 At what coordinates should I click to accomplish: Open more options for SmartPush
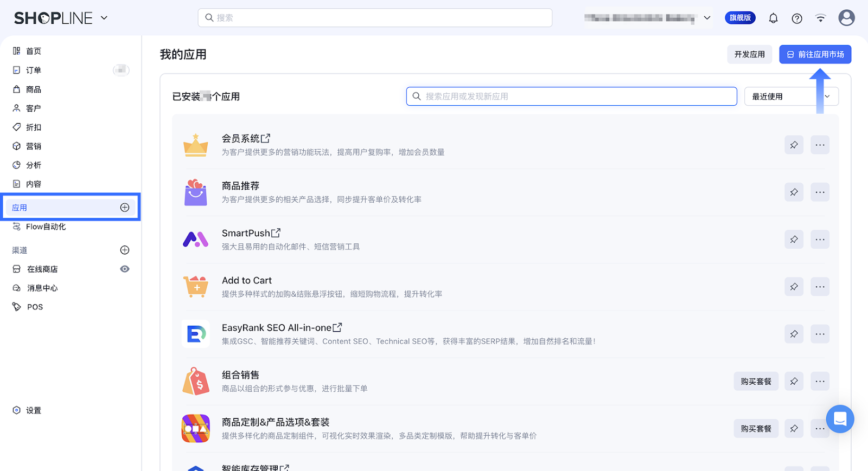click(820, 239)
